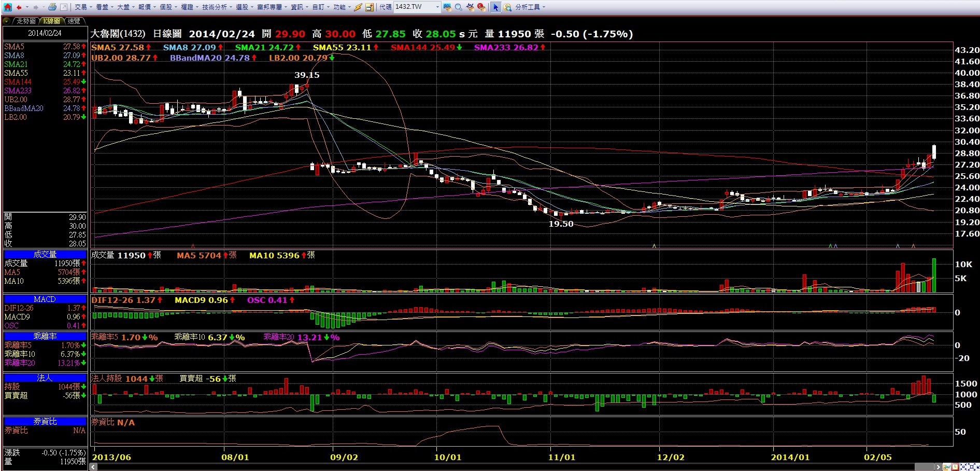Open the stock code 1432.TW combo box arrow

point(437,7)
